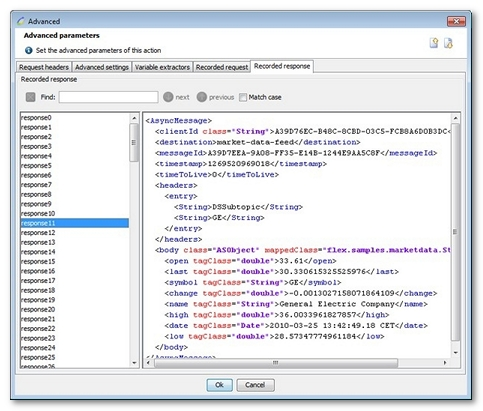483x411 pixels.
Task: Open the Variable extractors tab
Action: [162, 67]
